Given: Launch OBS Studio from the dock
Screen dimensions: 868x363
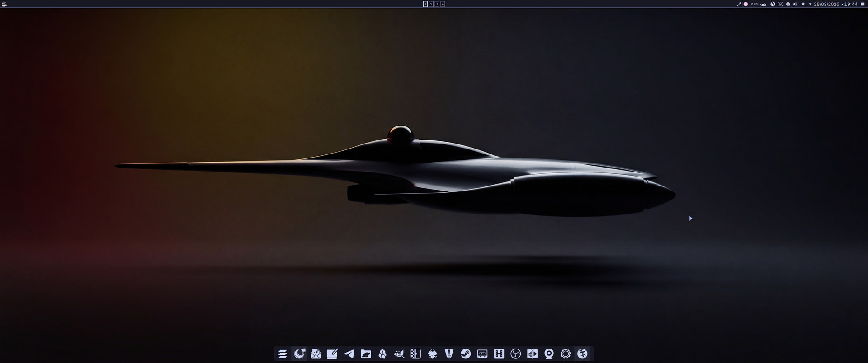Looking at the screenshot, I should tap(515, 354).
